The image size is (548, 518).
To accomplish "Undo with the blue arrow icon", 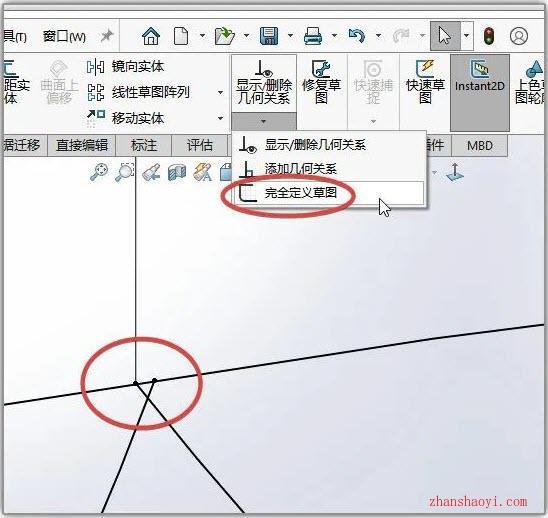I will 357,36.
